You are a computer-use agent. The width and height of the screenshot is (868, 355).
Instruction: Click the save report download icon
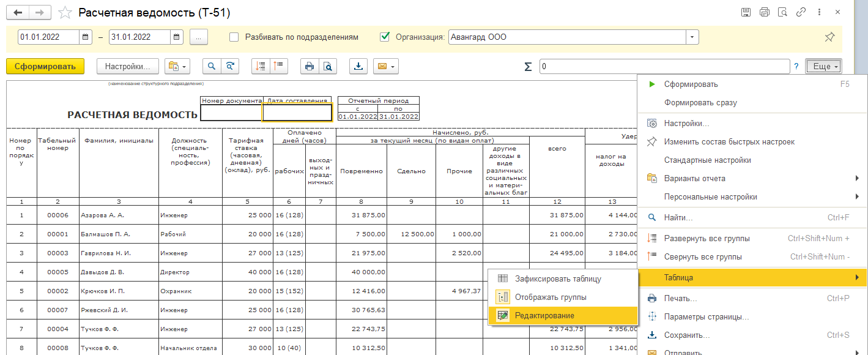click(358, 67)
